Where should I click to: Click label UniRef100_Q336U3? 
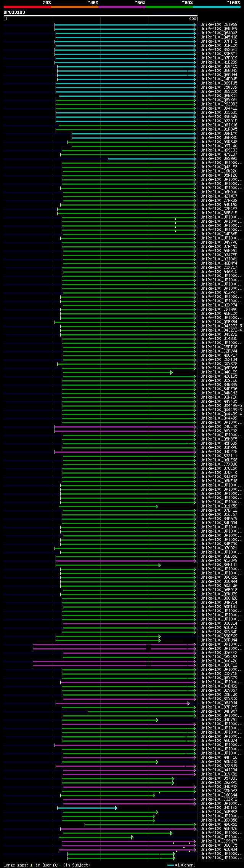coord(219,112)
